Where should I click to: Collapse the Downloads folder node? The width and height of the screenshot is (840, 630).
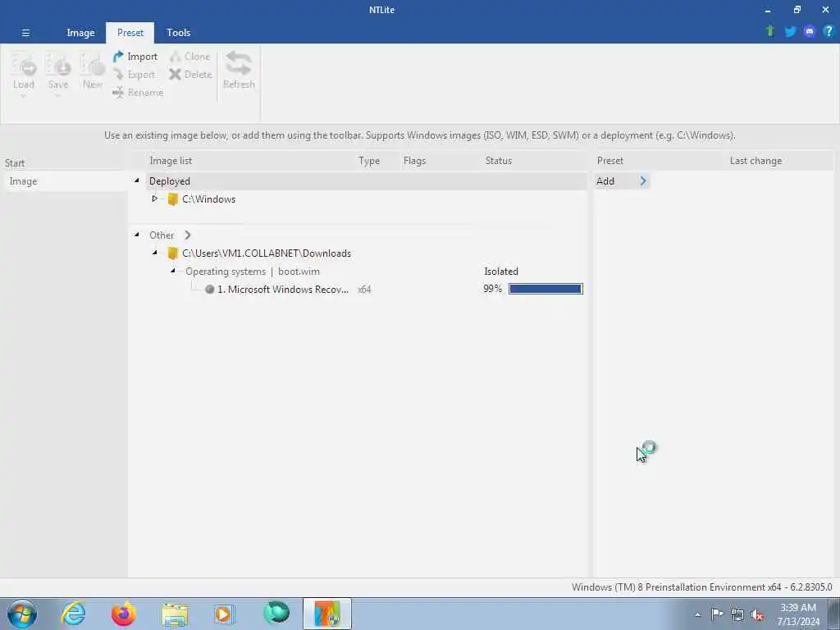[155, 253]
